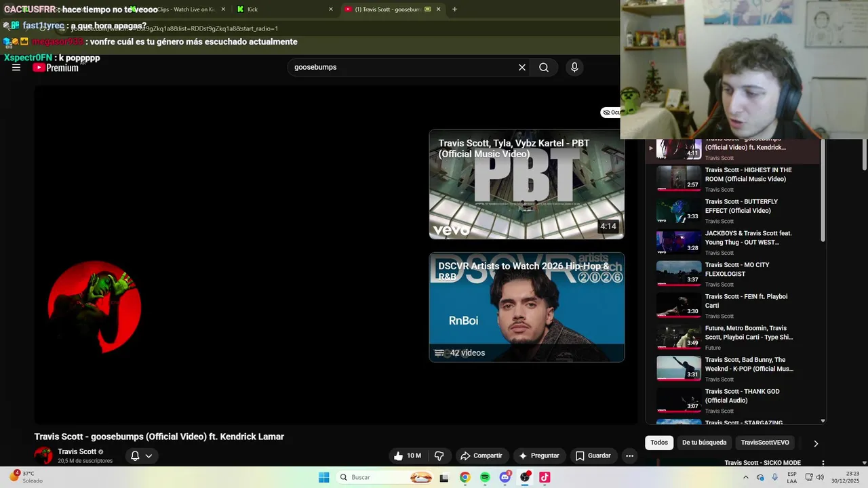868x488 pixels.
Task: Open the dark app icon beside search box
Action: point(444,478)
